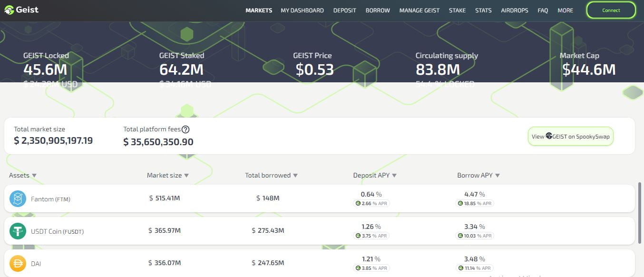The height and width of the screenshot is (277, 644).
Task: Click GEIST reward icon in DAI borrow APR
Action: click(460, 268)
